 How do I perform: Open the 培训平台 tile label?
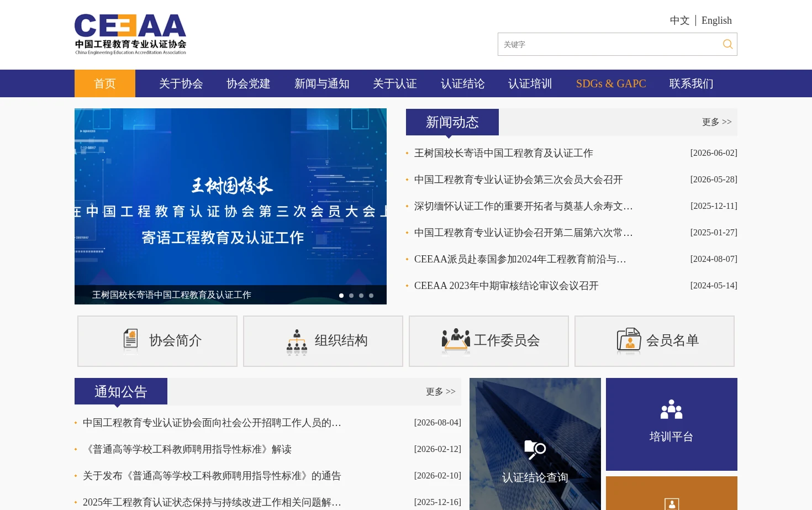(x=671, y=437)
